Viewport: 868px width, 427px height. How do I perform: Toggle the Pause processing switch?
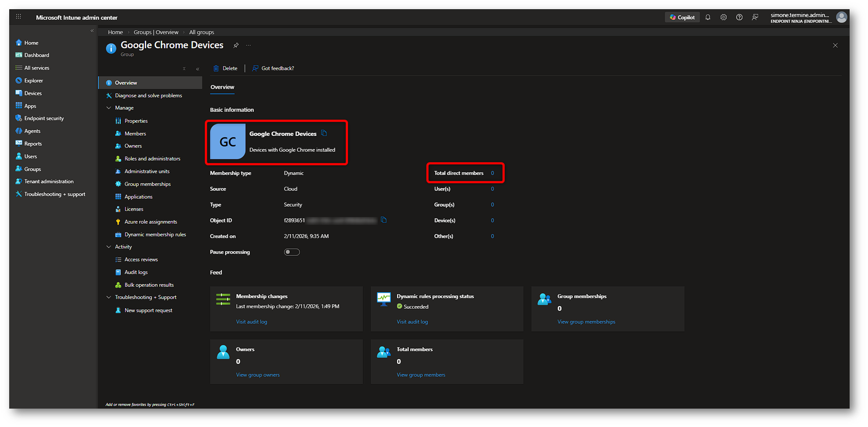pyautogui.click(x=291, y=252)
